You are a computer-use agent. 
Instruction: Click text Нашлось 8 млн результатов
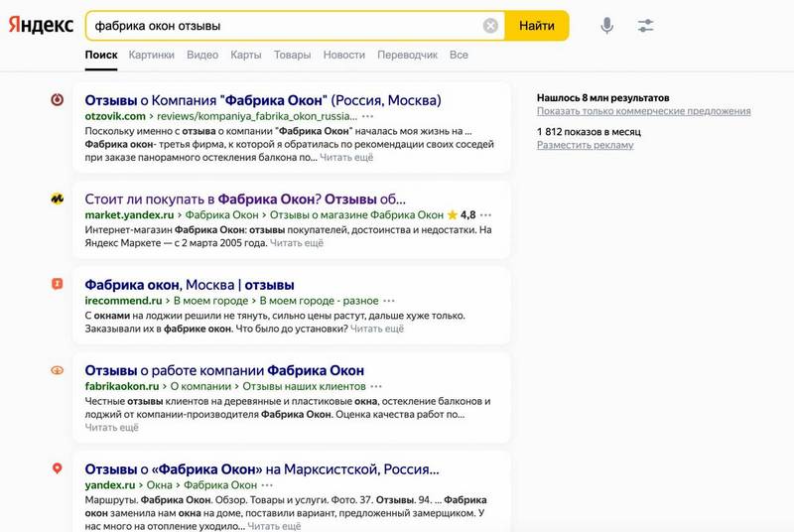point(603,97)
